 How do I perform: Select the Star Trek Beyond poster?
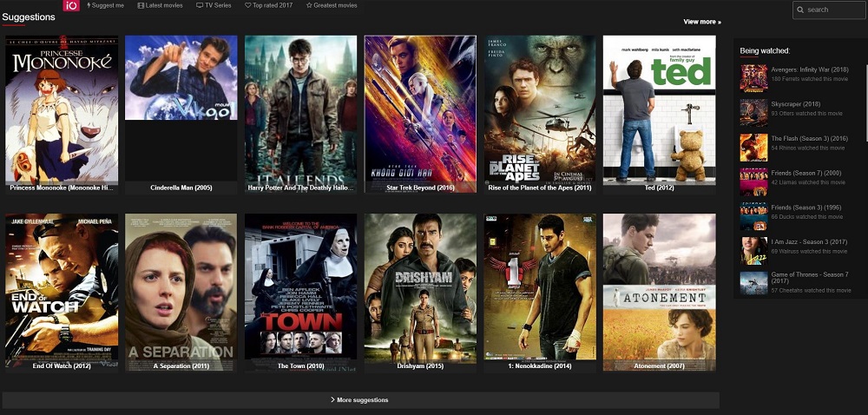(420, 108)
